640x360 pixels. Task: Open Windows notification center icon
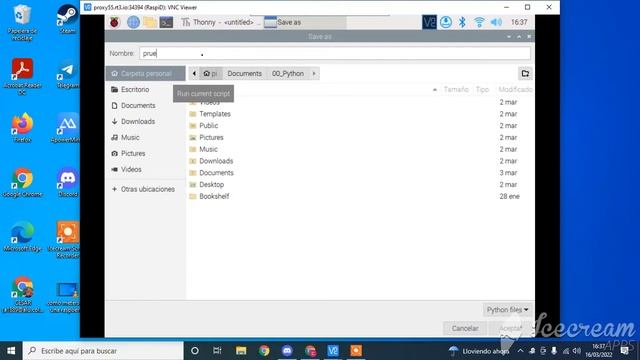pyautogui.click(x=624, y=351)
